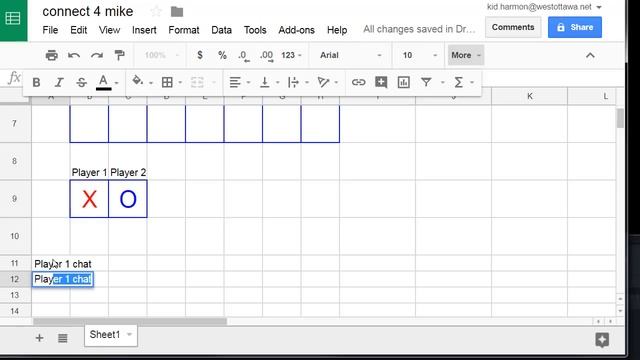Format as currency with dollar icon
This screenshot has width=640, height=360.
tap(200, 55)
